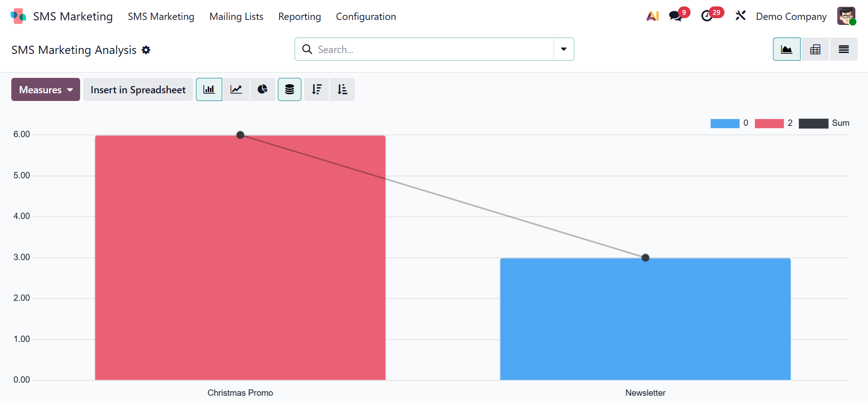Open settings gear beside SMS Marketing Analysis
Viewport: 868px width, 403px height.
point(146,50)
